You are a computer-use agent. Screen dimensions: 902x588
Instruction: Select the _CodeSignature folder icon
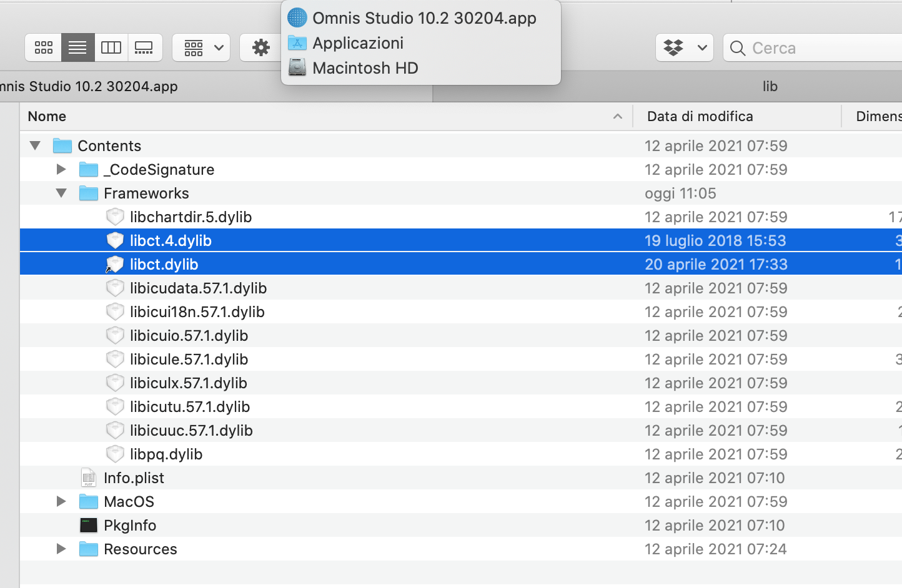(89, 169)
